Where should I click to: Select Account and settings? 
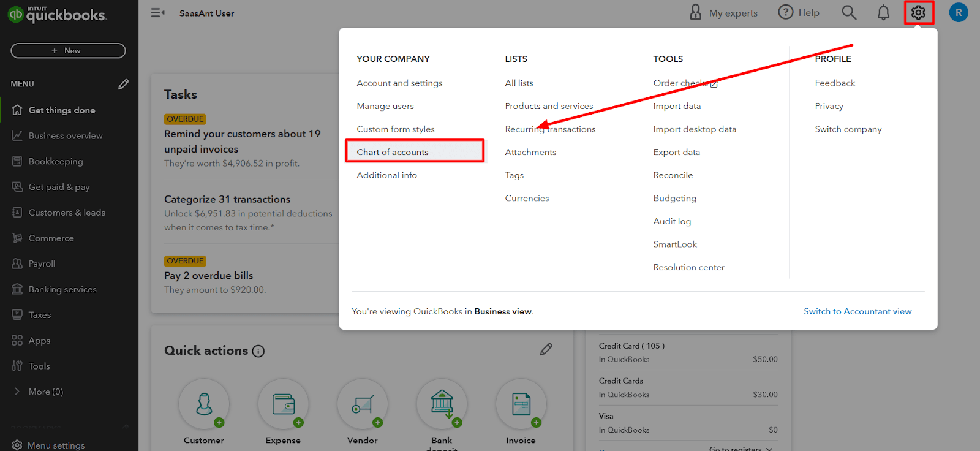(399, 83)
